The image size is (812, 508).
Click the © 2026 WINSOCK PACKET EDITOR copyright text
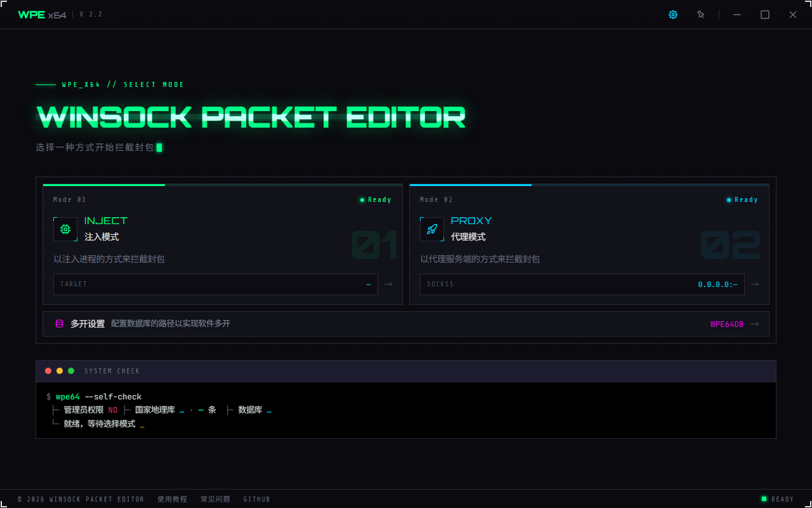point(81,500)
